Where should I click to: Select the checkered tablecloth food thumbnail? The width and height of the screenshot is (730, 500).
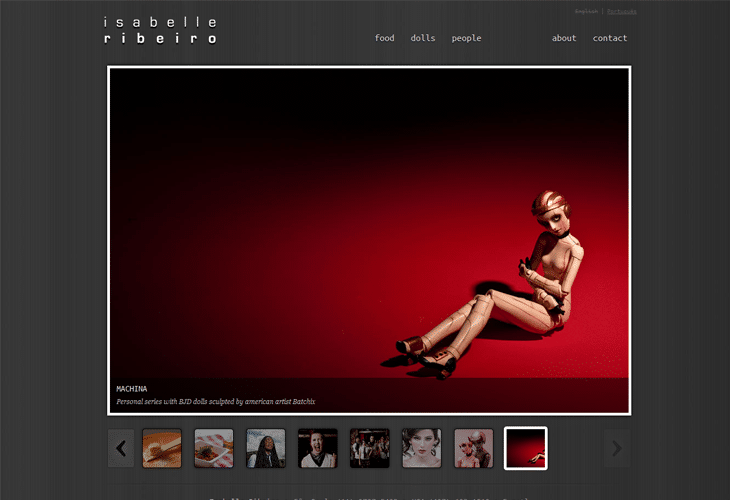214,448
